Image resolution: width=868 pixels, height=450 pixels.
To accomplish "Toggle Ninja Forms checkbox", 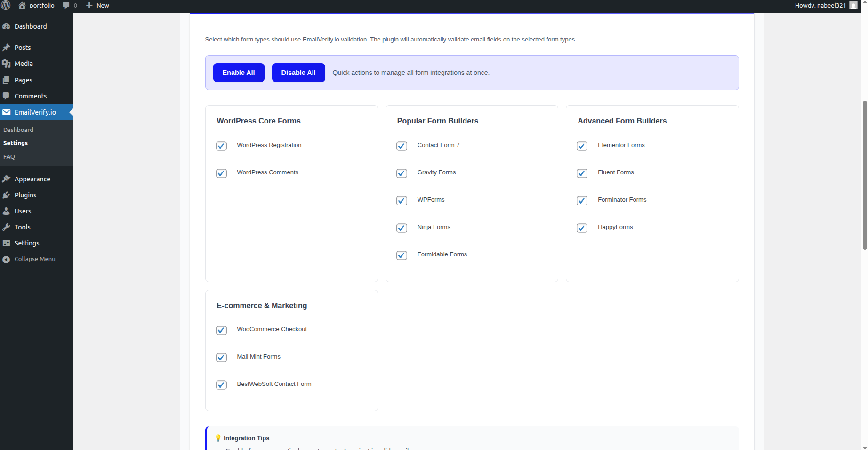I will click(402, 228).
